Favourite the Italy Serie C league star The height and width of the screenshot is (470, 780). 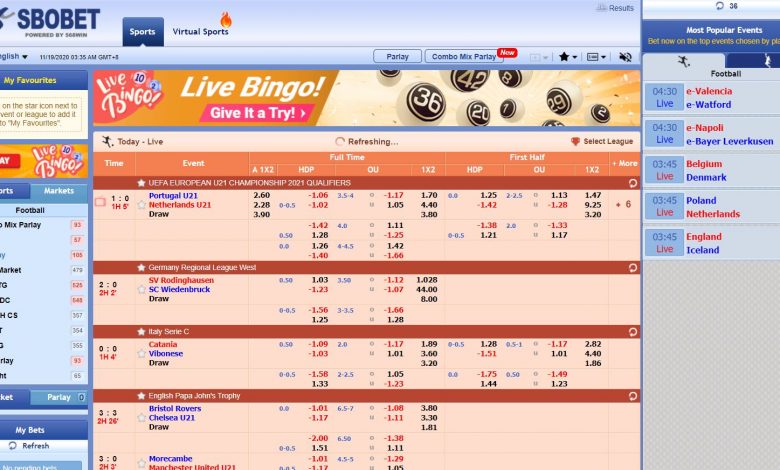pyautogui.click(x=141, y=332)
